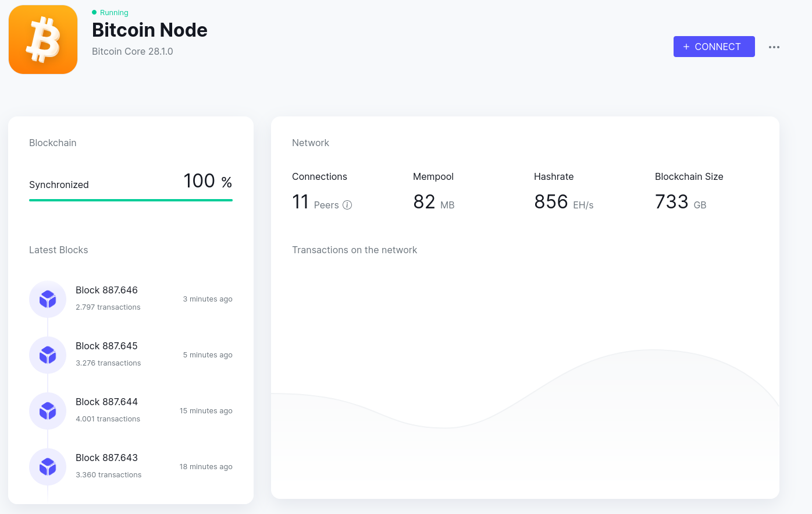Click the Latest Blocks heading
This screenshot has width=812, height=514.
point(59,250)
